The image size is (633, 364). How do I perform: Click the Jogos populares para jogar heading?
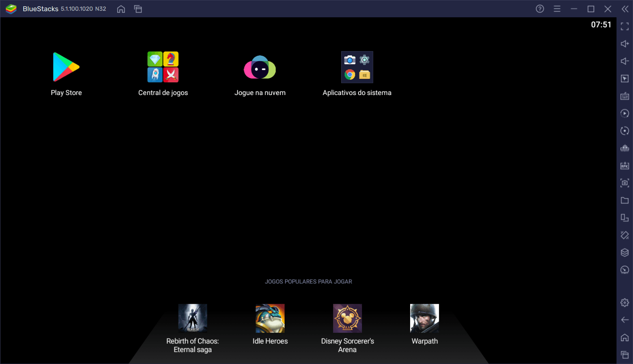[x=308, y=282]
